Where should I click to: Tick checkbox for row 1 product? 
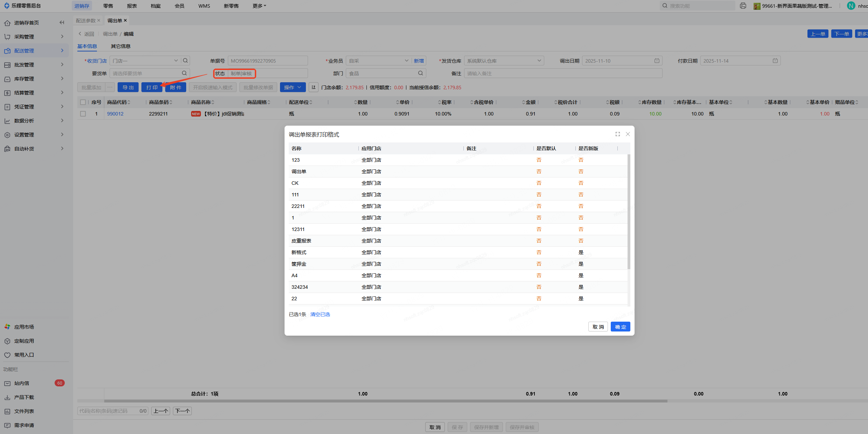tap(83, 114)
